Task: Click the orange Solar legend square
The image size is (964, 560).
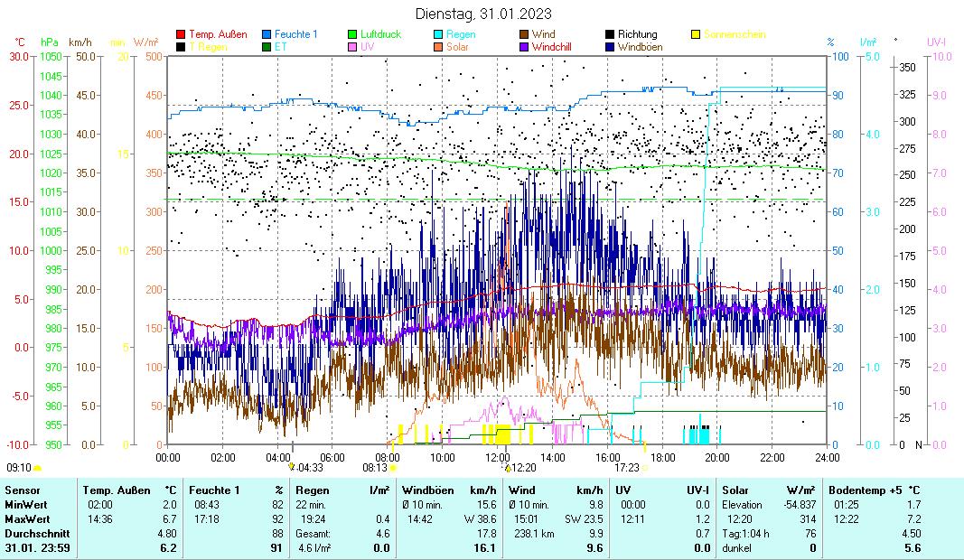Action: [x=438, y=46]
